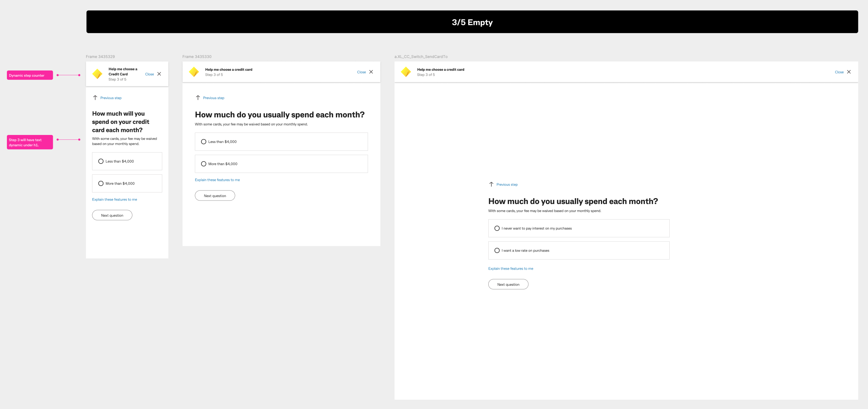Open 'Previous step' link in Frame 3435329

coord(111,98)
